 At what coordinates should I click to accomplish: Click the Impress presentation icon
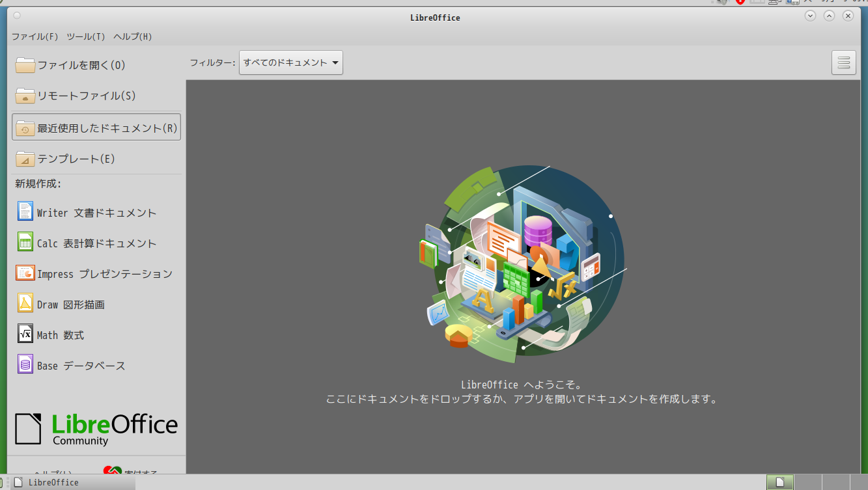(25, 273)
